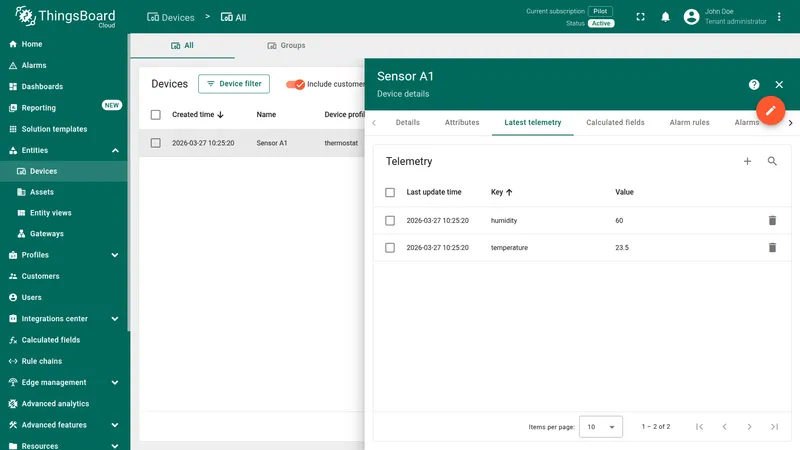Toggle fullscreen mode icon

640,17
